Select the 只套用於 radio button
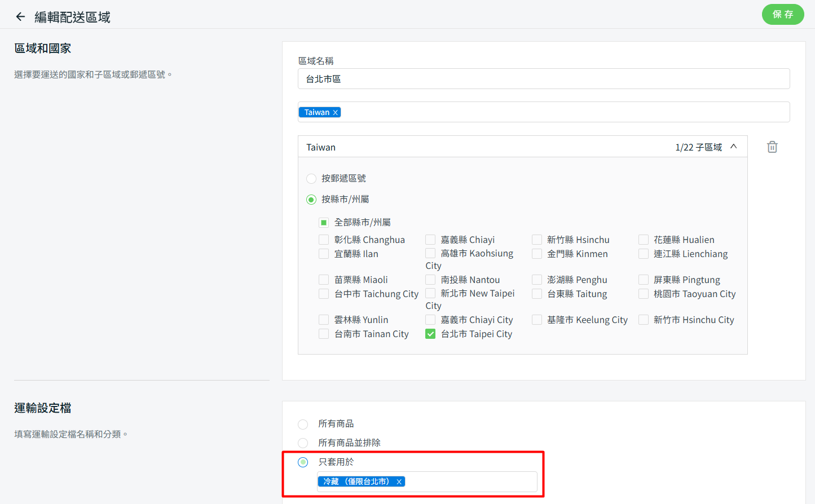 tap(303, 462)
